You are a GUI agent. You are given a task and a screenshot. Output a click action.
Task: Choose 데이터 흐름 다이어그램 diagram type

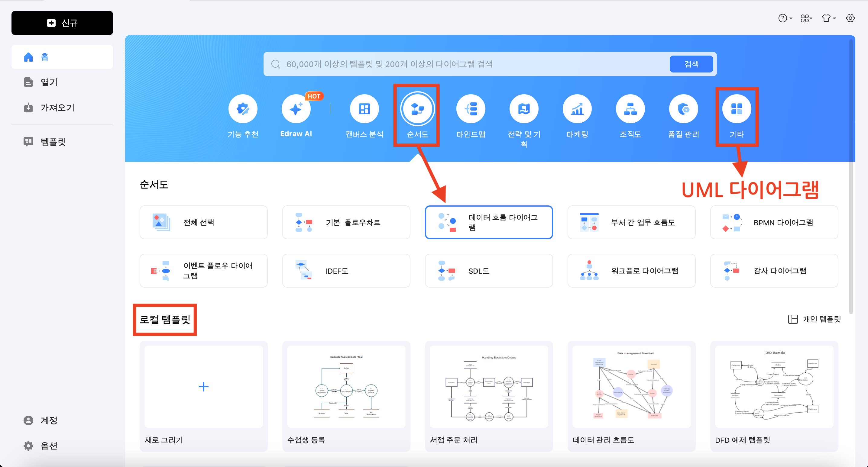pos(489,222)
